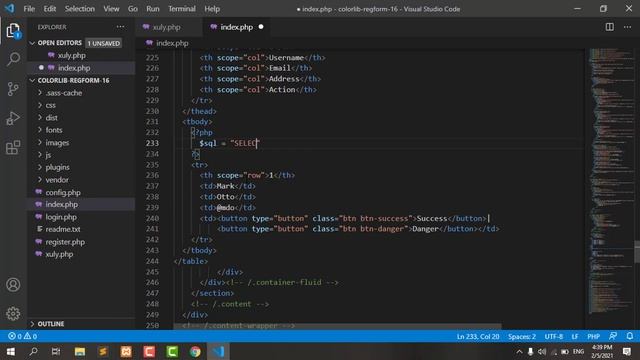Click the PHP language mode status item
Screen dimensions: 640x360
593,336
